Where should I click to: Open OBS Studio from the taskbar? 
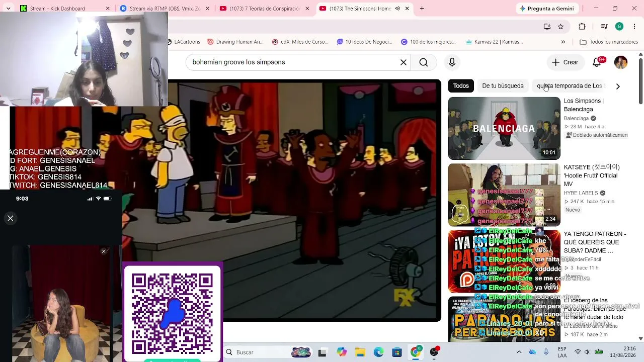tap(434, 352)
